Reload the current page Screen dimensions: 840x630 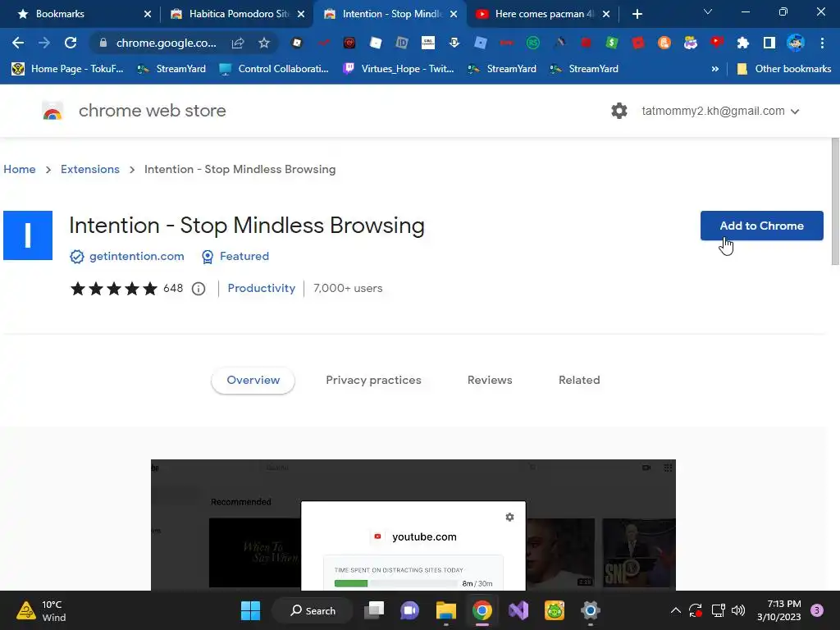point(71,43)
